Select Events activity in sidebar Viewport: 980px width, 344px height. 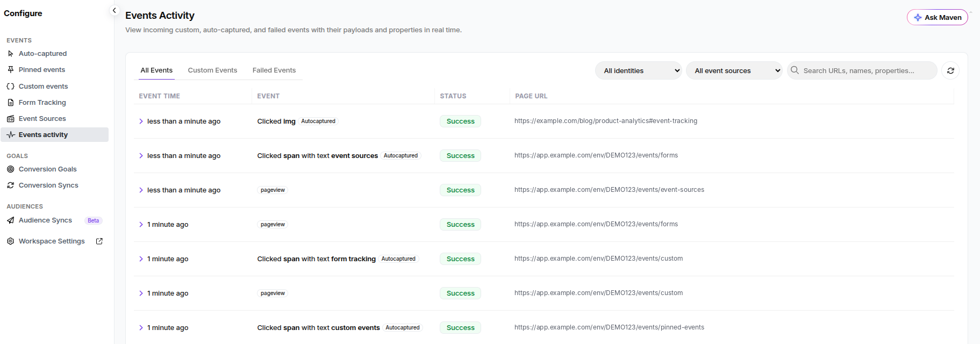[54, 135]
